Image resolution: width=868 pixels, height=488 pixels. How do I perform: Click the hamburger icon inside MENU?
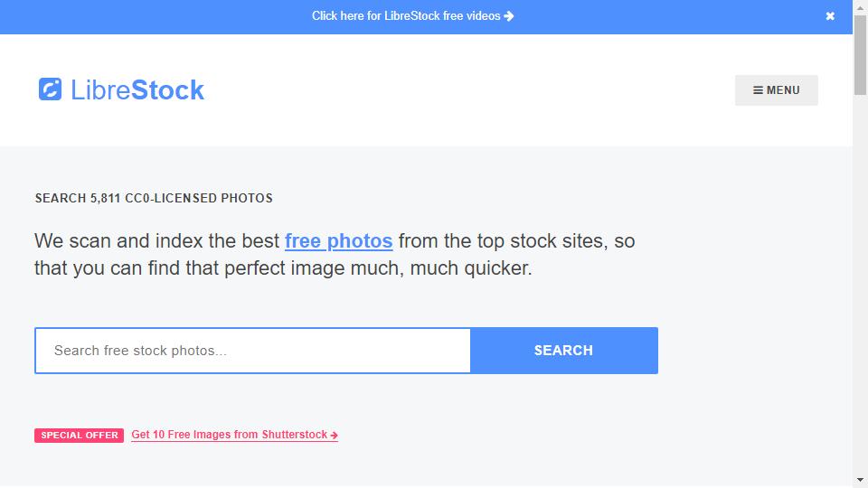coord(758,90)
